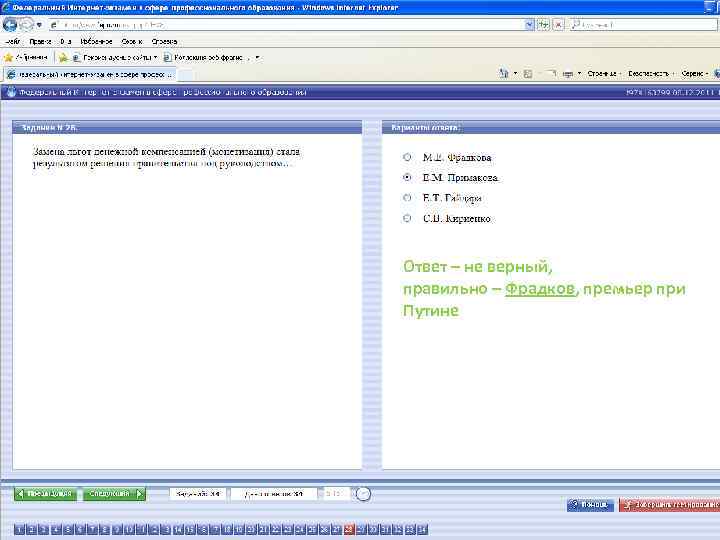Screen dimensions: 720x540
Task: Go to question 1 in the navigator
Action: coord(19,529)
